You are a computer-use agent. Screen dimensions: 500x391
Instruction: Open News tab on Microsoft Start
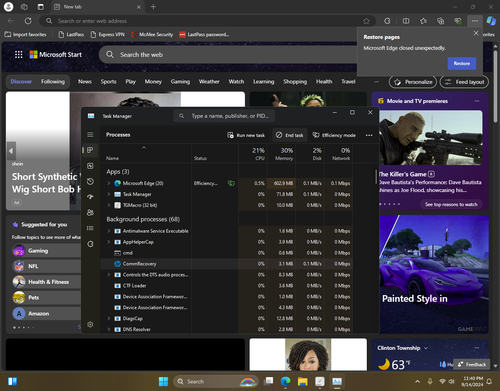pos(85,82)
